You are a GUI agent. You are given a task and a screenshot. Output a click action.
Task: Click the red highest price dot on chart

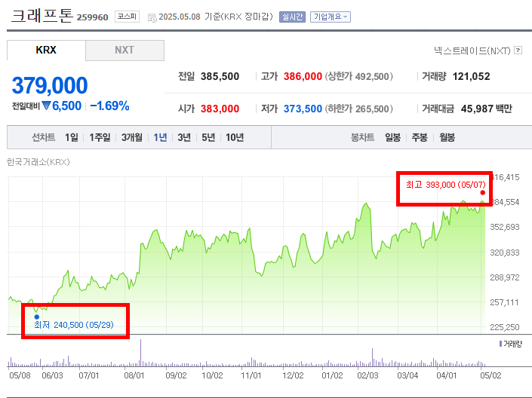point(482,192)
